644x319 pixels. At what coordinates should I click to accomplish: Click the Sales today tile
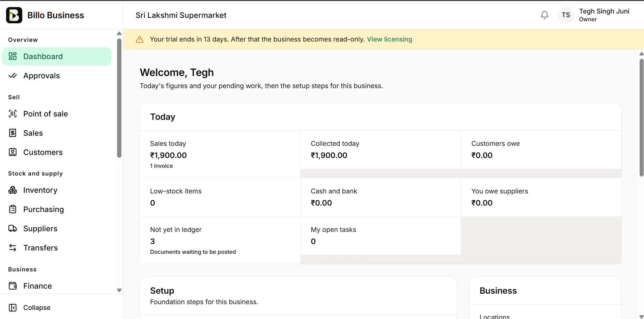220,154
